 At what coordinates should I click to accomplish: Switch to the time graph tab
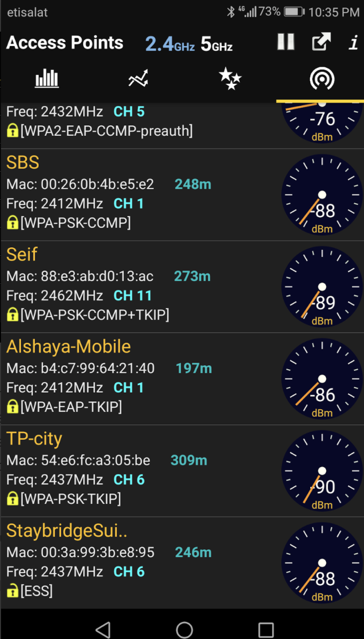pos(138,79)
